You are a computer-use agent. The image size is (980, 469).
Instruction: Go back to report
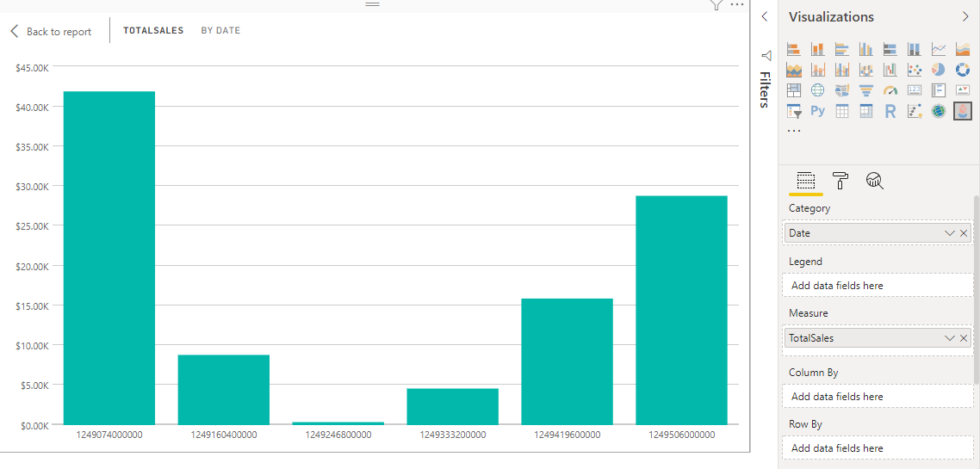[x=51, y=31]
